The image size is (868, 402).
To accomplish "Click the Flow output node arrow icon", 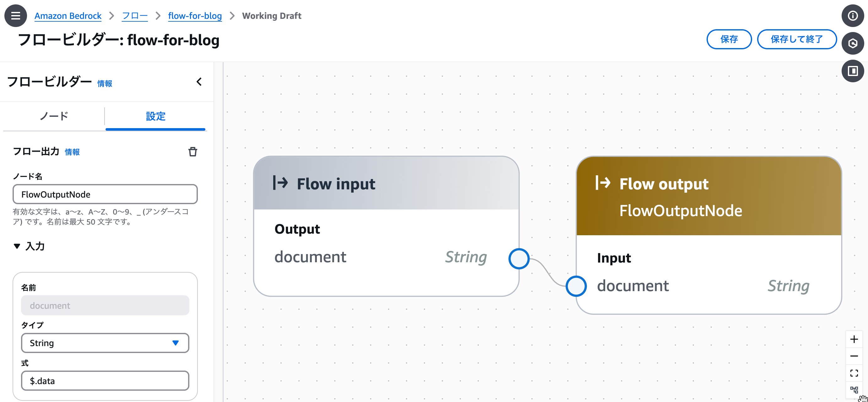I will (x=603, y=183).
